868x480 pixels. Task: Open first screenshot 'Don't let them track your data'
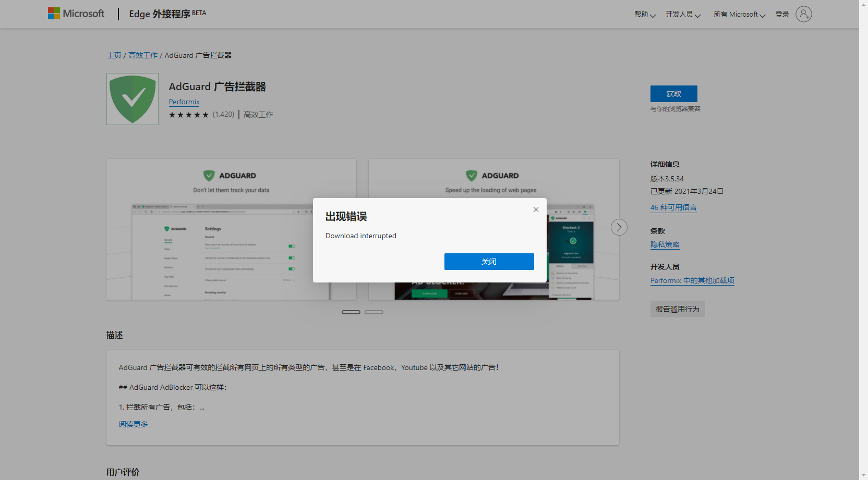coord(231,229)
